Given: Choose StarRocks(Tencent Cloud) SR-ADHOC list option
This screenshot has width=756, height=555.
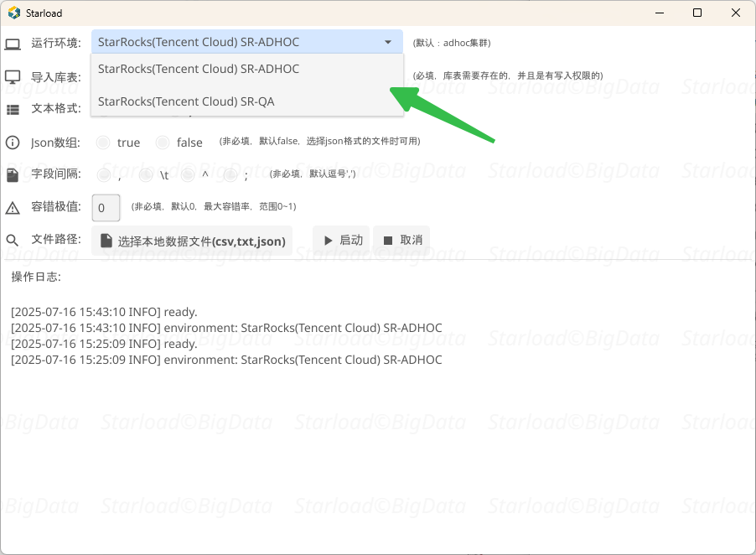Looking at the screenshot, I should click(247, 69).
